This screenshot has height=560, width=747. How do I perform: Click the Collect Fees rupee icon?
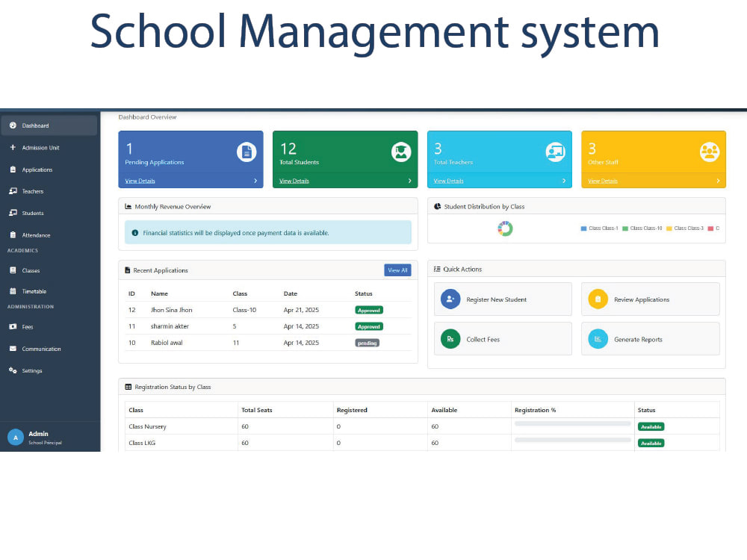pos(450,339)
